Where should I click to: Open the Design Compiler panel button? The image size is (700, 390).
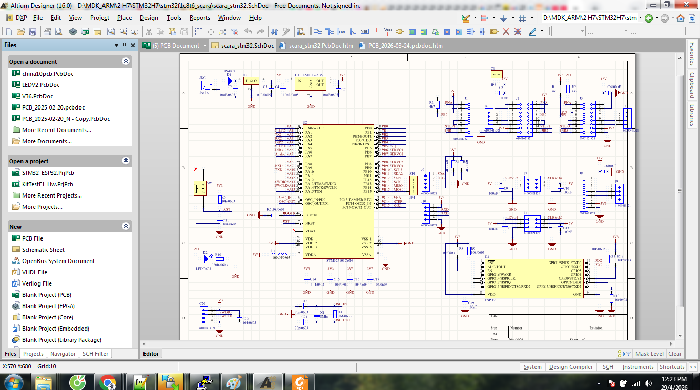[x=571, y=367]
